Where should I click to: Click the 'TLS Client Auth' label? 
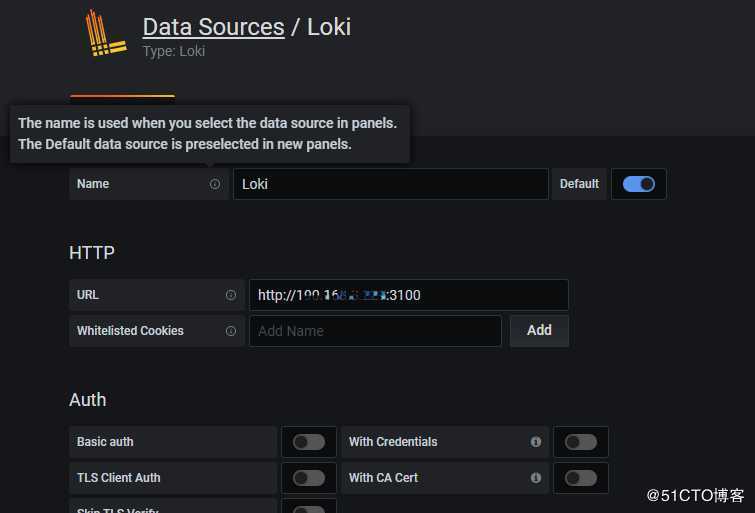point(118,478)
